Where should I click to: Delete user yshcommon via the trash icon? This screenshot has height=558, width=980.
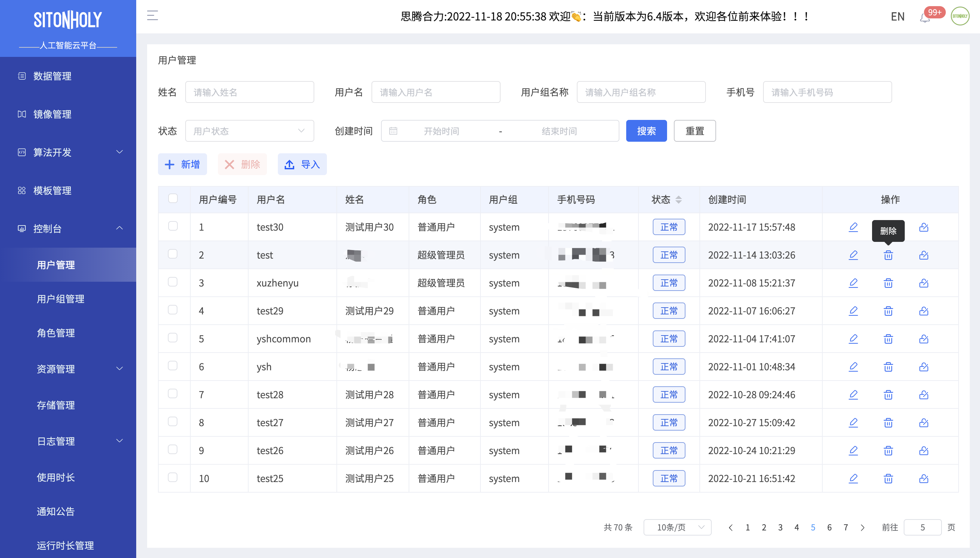(x=888, y=339)
